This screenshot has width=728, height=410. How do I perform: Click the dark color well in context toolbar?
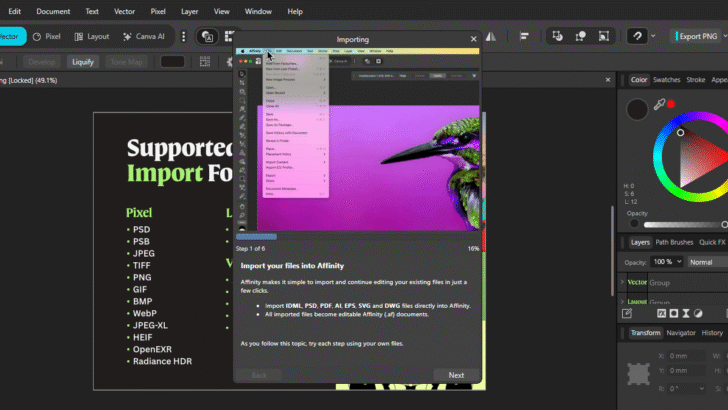(x=172, y=61)
